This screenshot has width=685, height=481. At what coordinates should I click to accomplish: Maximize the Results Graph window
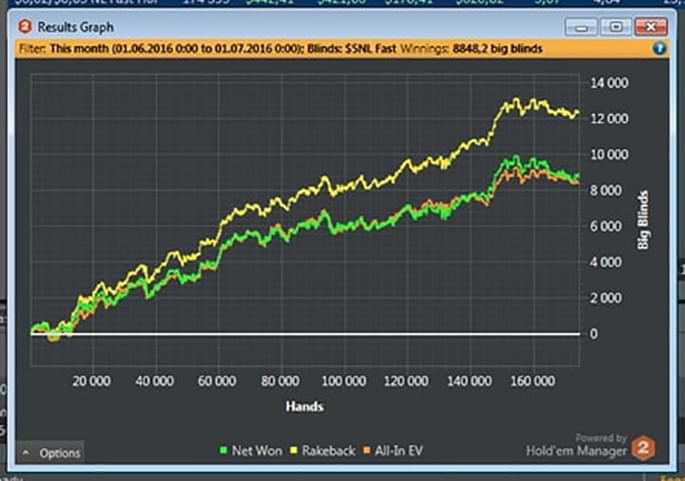pos(616,26)
